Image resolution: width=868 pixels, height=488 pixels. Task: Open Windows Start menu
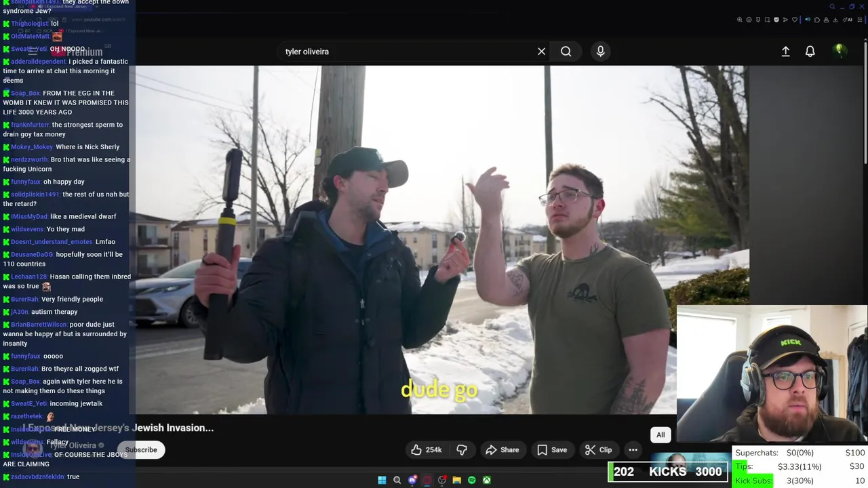pyautogui.click(x=382, y=480)
